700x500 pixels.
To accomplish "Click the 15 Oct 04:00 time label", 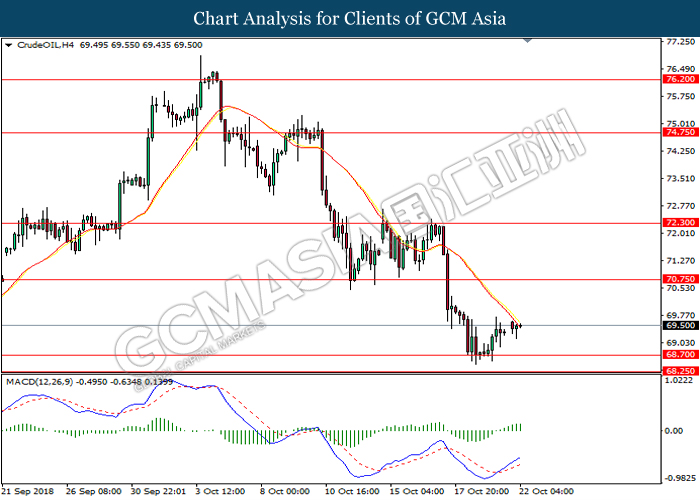I will click(417, 492).
